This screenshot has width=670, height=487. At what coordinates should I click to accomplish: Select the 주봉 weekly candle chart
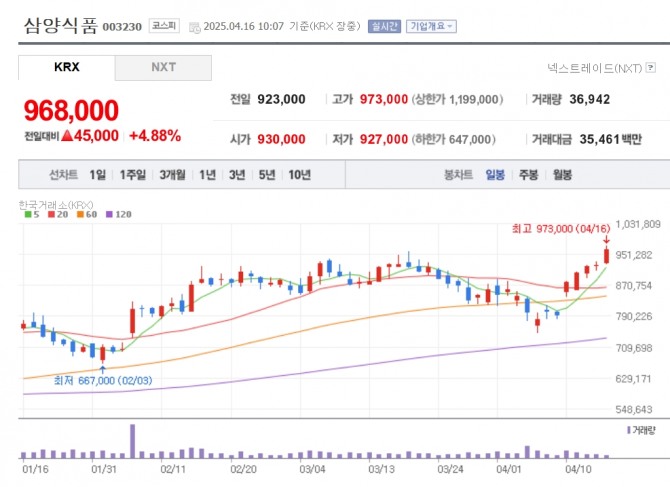click(528, 175)
